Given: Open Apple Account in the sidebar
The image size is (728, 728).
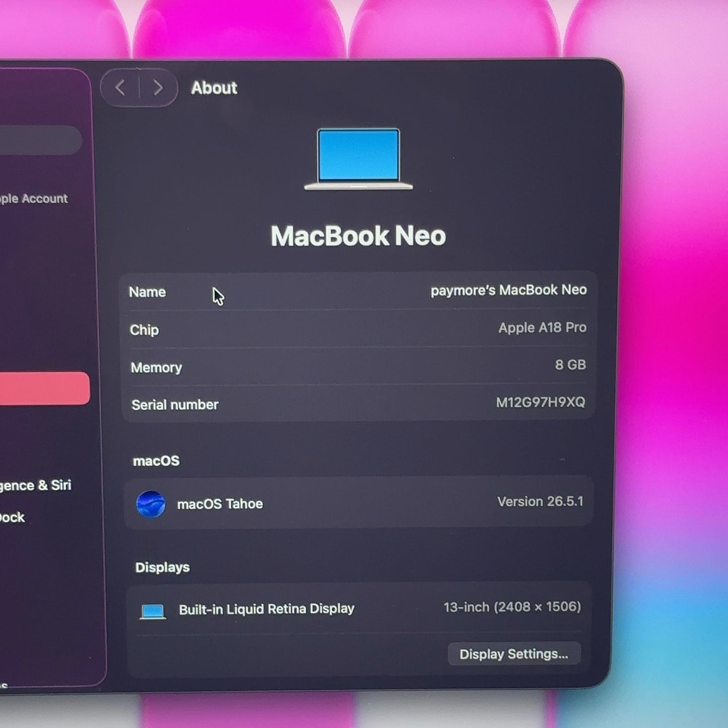Looking at the screenshot, I should click(34, 198).
